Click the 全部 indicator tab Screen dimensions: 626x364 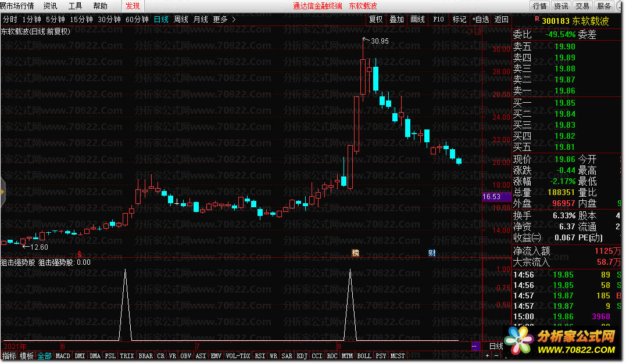pos(44,356)
